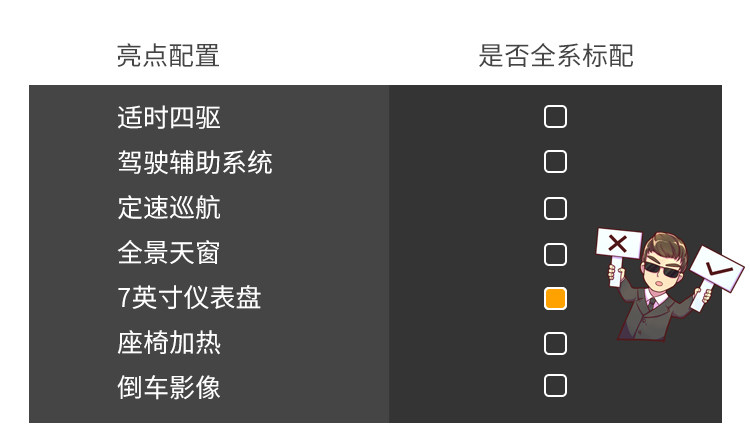Click the 是否全系标配 column header
The width and height of the screenshot is (750, 446).
[556, 56]
